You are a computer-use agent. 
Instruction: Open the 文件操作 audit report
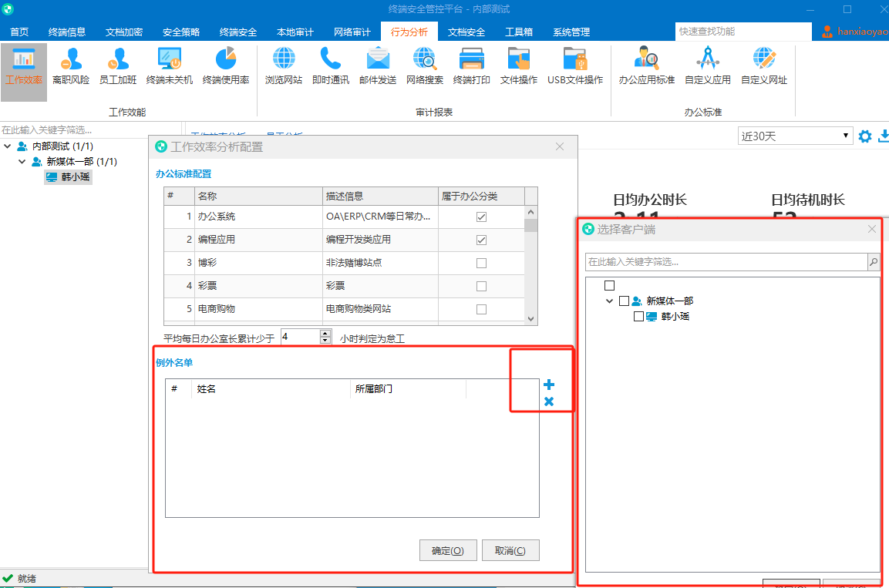(519, 66)
